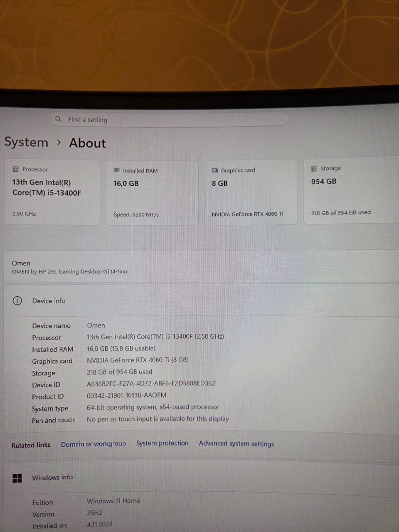Select Storage value in the Device info list
The width and height of the screenshot is (399, 532).
pos(119,372)
